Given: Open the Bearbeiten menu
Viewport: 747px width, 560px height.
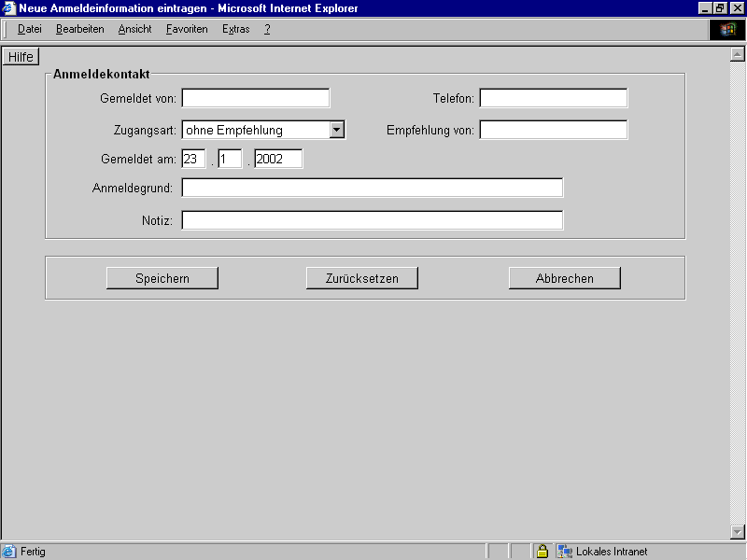Looking at the screenshot, I should (80, 29).
